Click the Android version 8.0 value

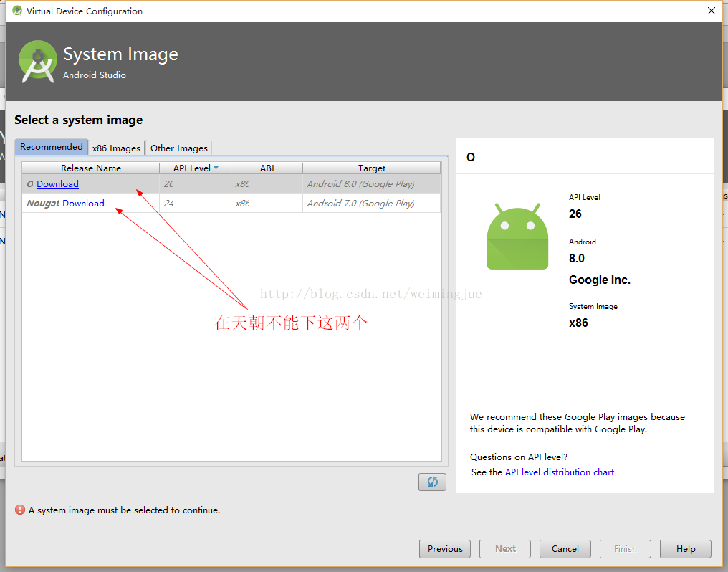(x=577, y=258)
